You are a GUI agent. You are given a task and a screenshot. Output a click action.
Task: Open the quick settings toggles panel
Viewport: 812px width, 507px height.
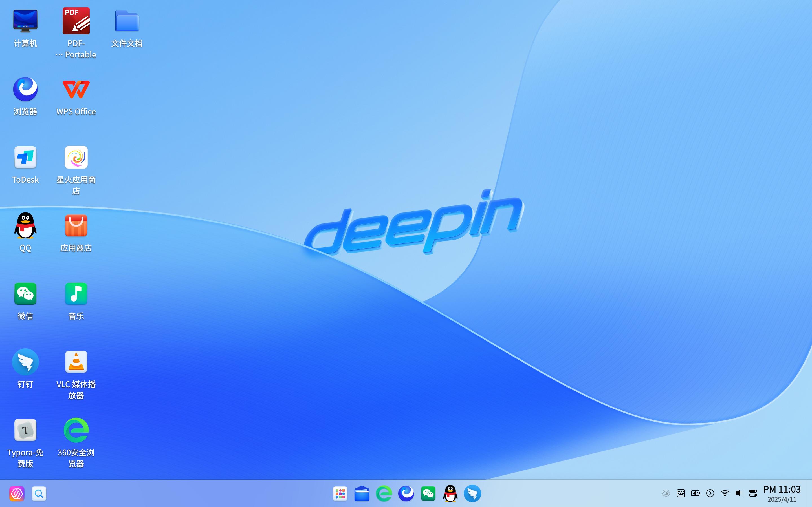coord(753,493)
